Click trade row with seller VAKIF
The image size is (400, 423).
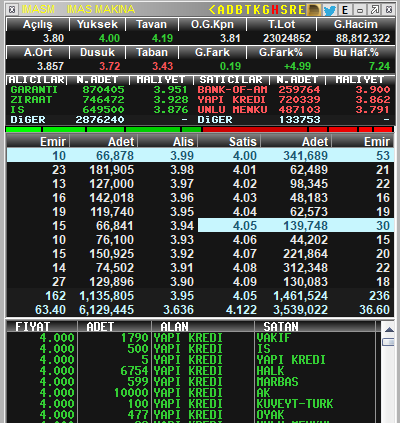click(191, 338)
